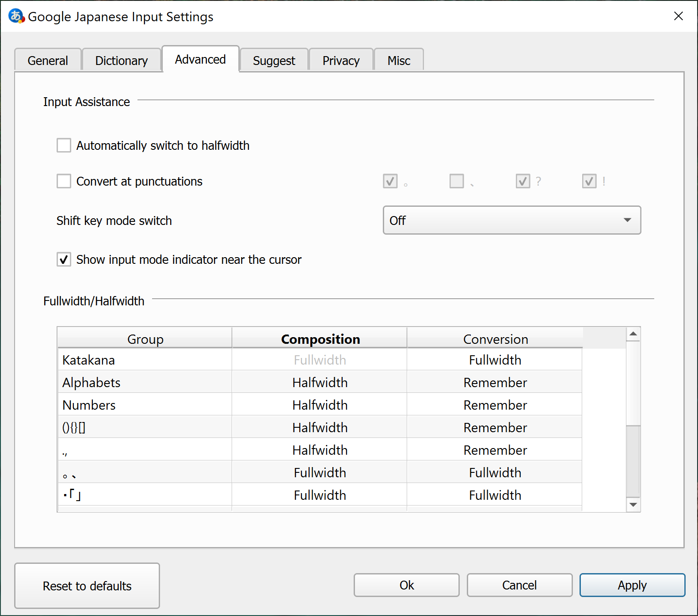Image resolution: width=698 pixels, height=616 pixels.
Task: Click the Composition column header
Action: (x=320, y=338)
